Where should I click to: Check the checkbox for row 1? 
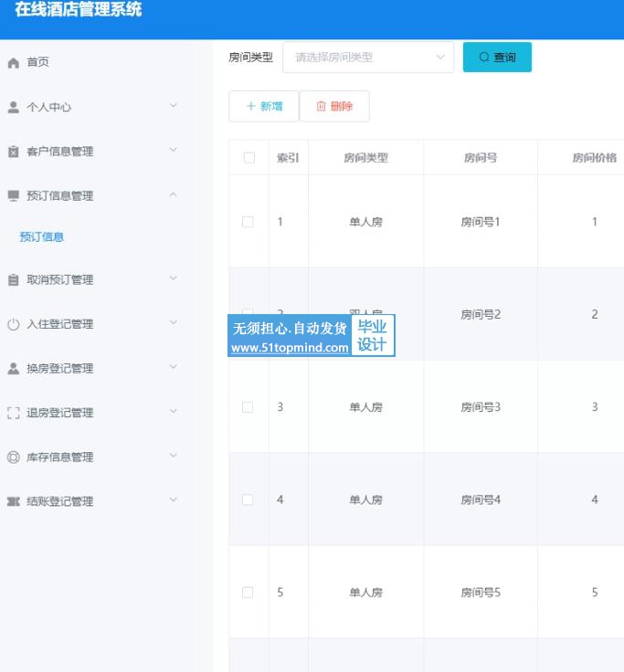[x=248, y=222]
